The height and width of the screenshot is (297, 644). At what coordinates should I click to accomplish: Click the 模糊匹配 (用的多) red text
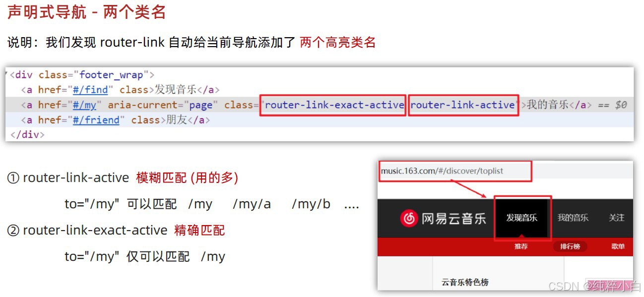187,178
